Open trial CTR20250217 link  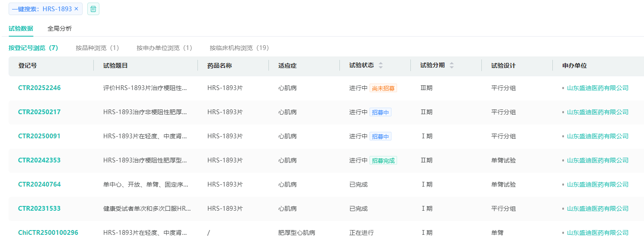tap(39, 112)
